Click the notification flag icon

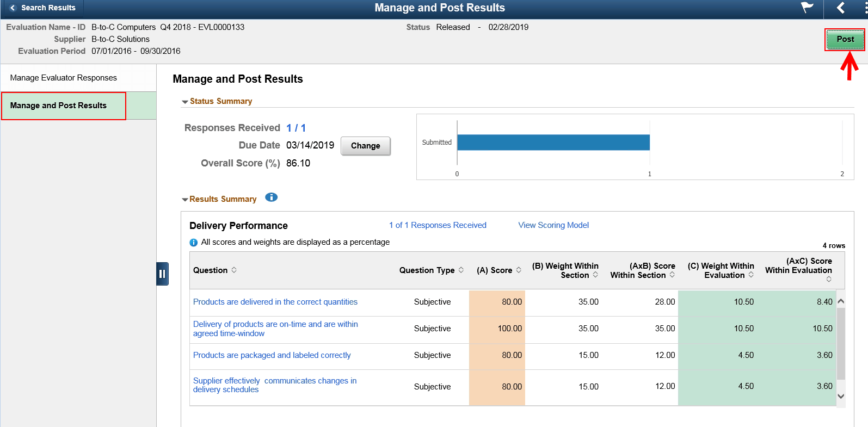coord(807,8)
